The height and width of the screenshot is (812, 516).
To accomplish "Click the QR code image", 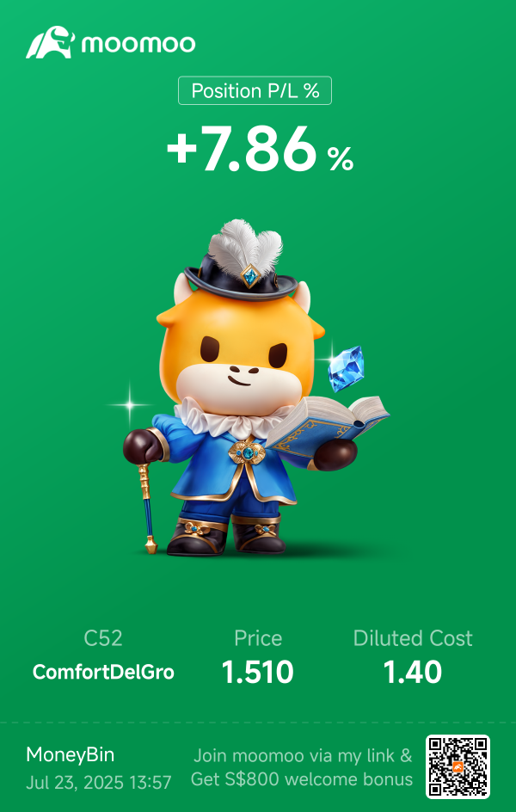I will tap(458, 767).
